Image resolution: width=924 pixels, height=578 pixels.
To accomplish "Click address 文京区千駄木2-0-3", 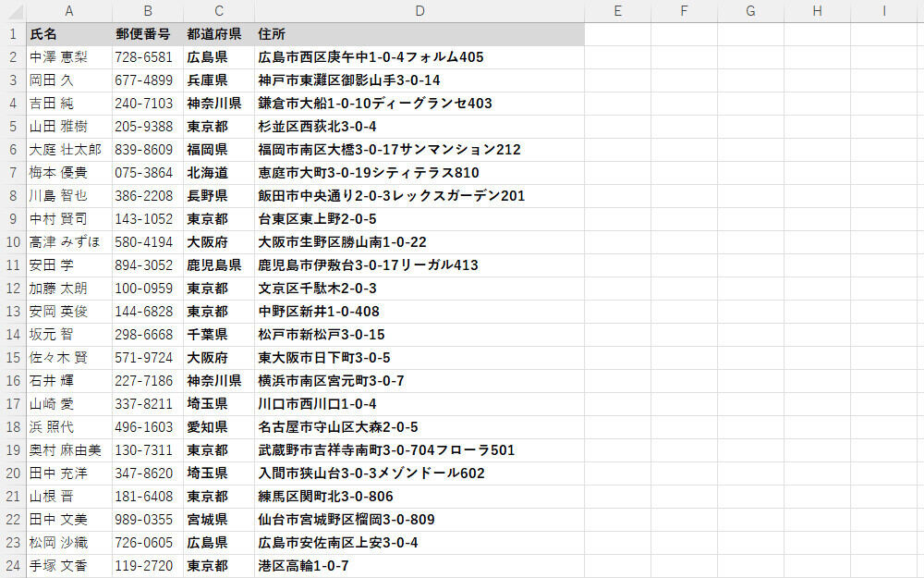I will point(419,289).
